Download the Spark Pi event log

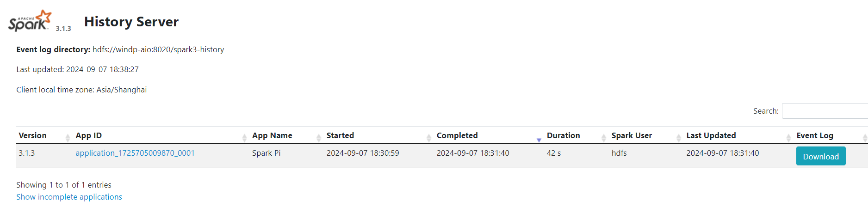click(x=820, y=156)
